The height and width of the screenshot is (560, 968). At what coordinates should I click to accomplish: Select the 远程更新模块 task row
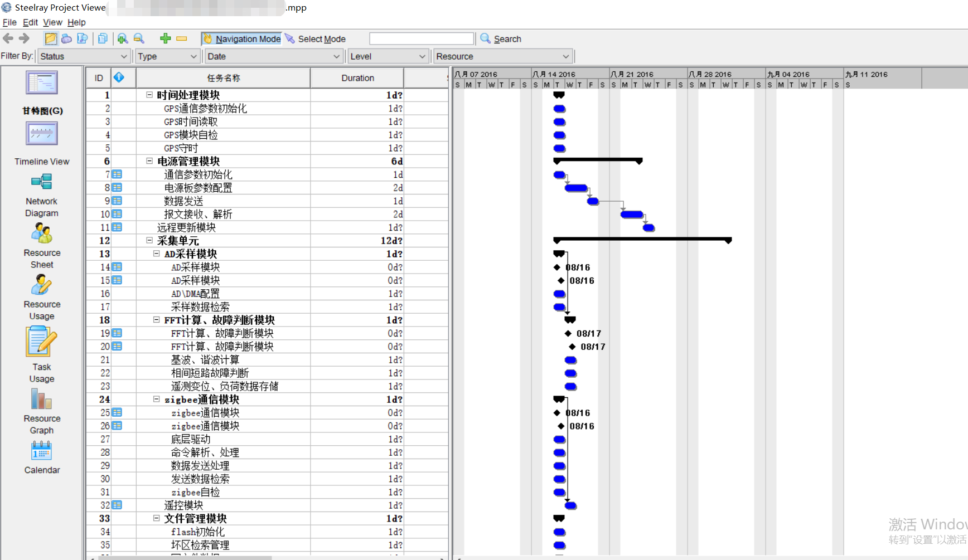[x=267, y=227]
